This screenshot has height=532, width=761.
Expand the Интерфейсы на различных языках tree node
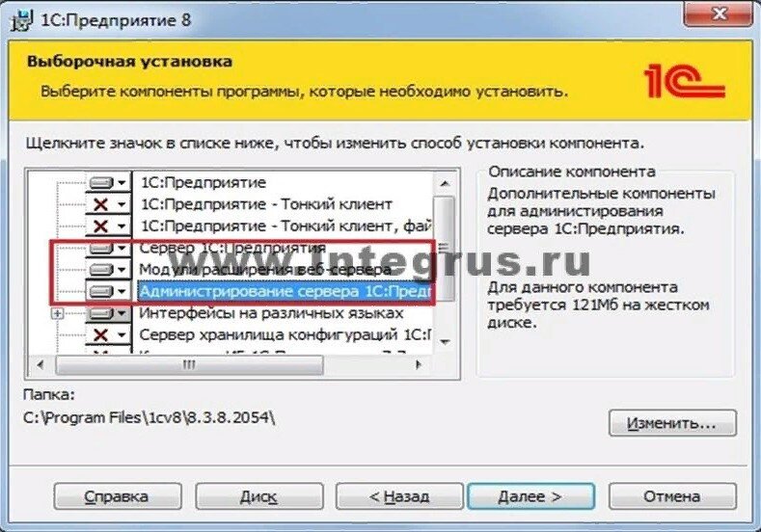pos(57,314)
